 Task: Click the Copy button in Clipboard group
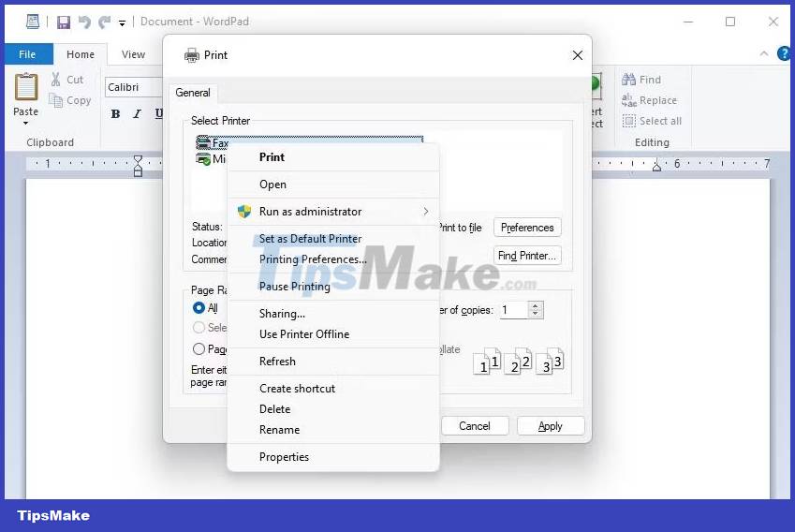tap(70, 100)
